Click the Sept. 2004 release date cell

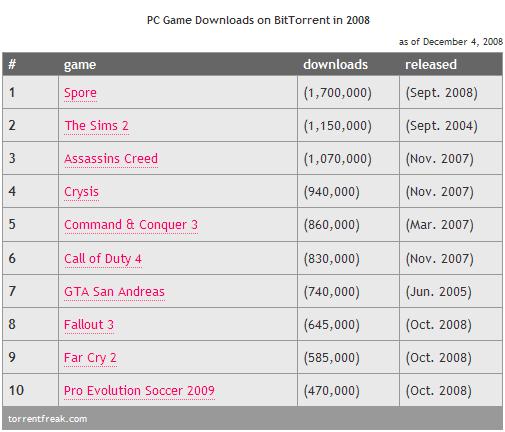[x=441, y=126]
